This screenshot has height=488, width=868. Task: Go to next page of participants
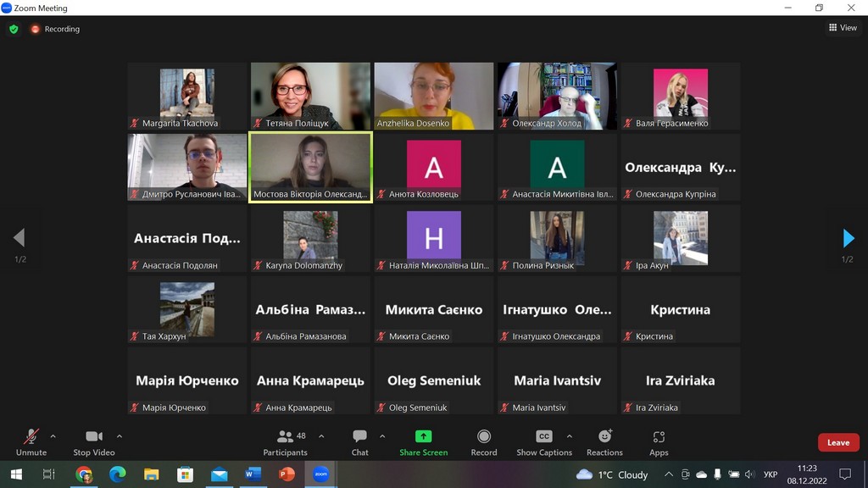point(848,238)
